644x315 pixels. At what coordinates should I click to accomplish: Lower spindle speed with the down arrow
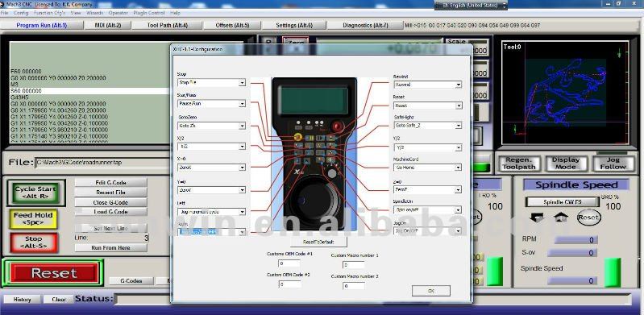pos(536,218)
